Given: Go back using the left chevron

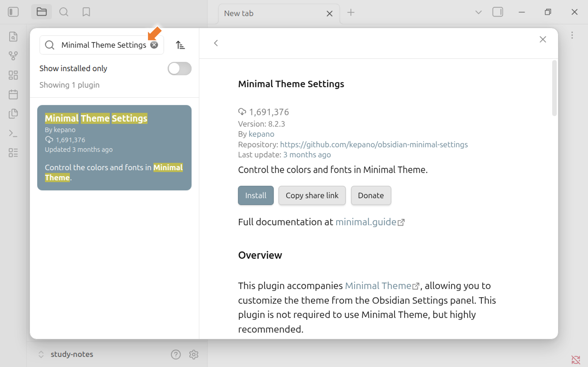Looking at the screenshot, I should [216, 43].
